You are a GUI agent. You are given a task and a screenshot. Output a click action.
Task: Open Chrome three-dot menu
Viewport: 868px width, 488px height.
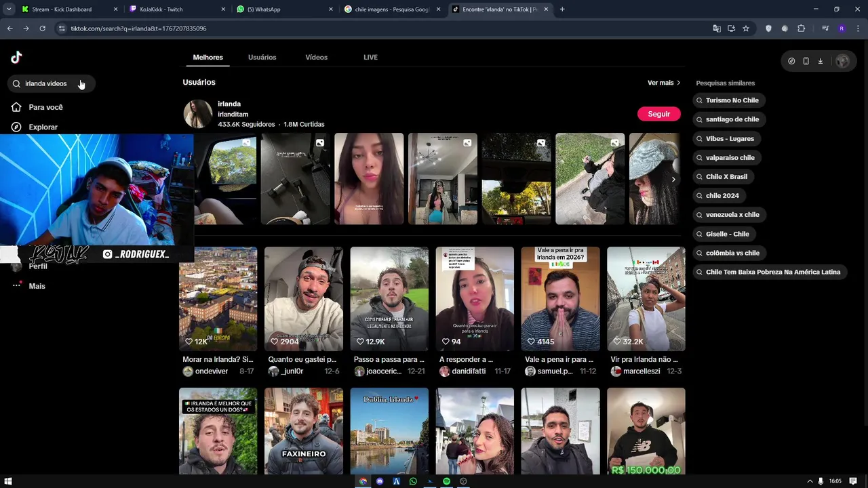(858, 28)
